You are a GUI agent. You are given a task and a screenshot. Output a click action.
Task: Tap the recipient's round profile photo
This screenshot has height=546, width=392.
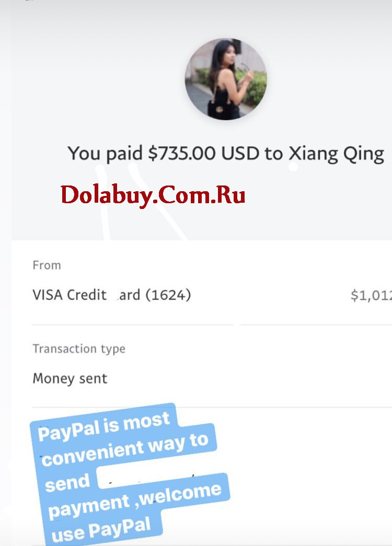pyautogui.click(x=226, y=79)
